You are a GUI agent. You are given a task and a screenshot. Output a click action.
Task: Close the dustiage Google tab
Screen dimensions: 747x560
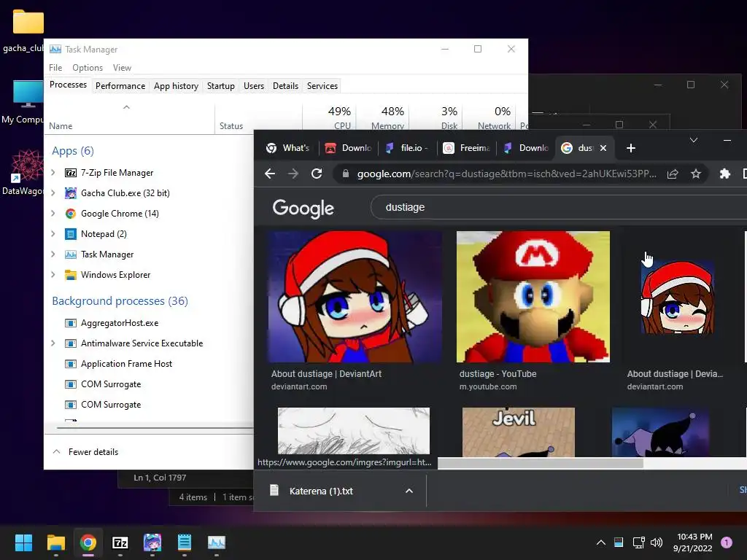pyautogui.click(x=603, y=148)
